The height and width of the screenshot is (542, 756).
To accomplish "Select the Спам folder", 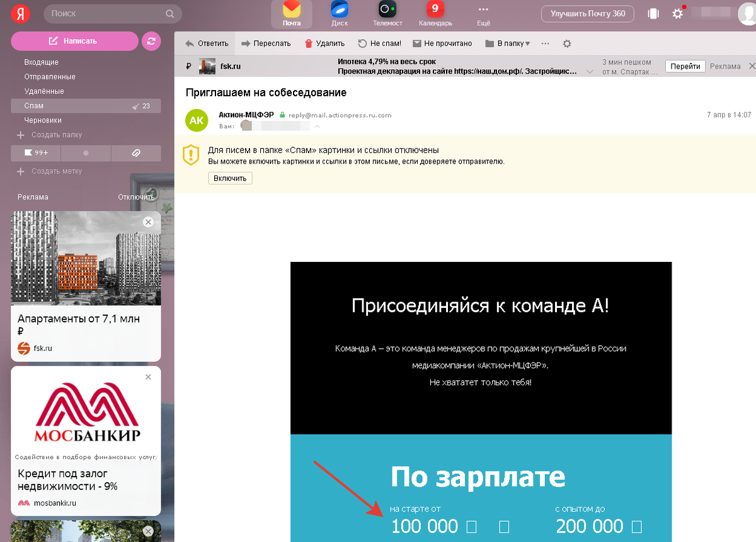I will [x=86, y=106].
